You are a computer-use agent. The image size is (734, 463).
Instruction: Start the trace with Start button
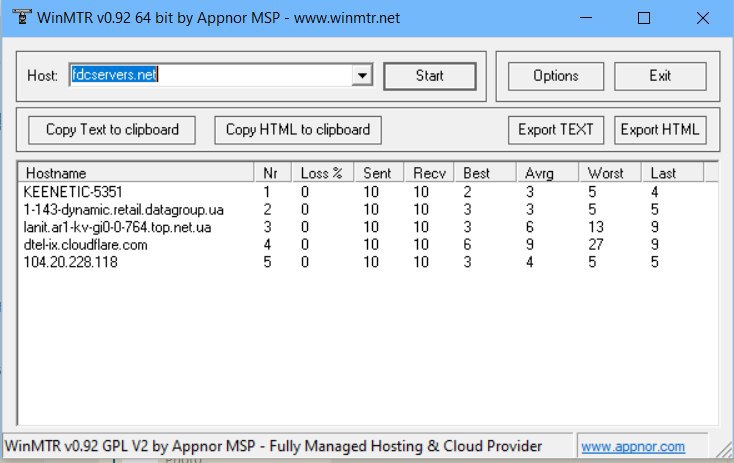(429, 76)
